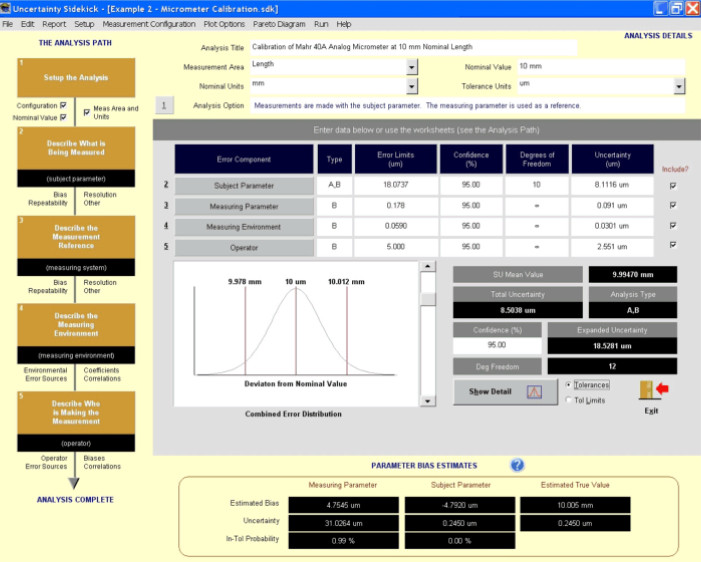Toggle the Nominal Value checkbox
701x562 pixels.
[x=63, y=117]
